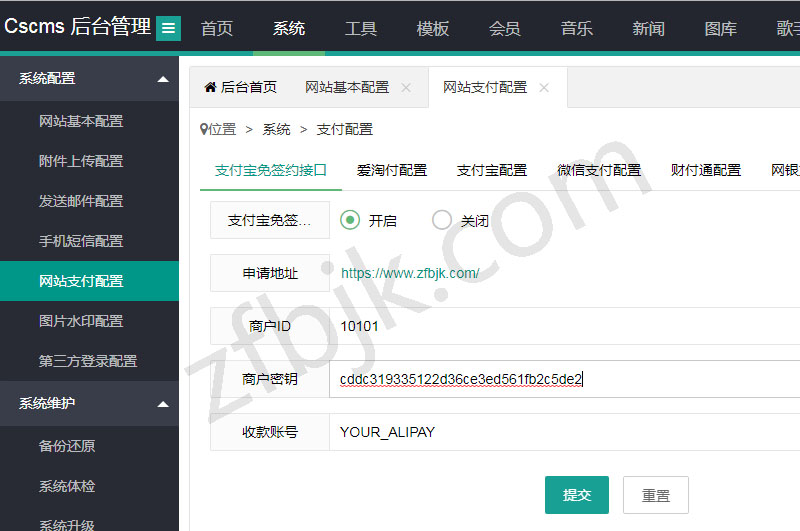Open the 首页 top menu
This screenshot has width=800, height=531.
point(217,28)
